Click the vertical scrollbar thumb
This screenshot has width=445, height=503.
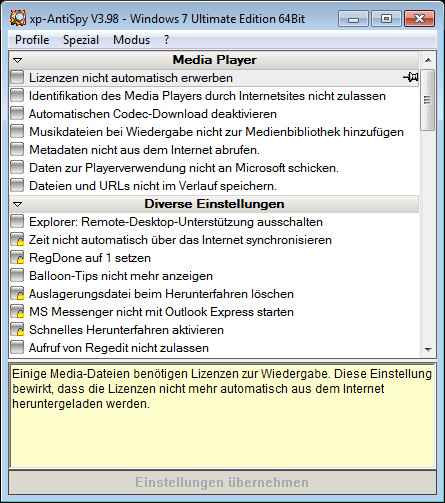click(x=428, y=100)
